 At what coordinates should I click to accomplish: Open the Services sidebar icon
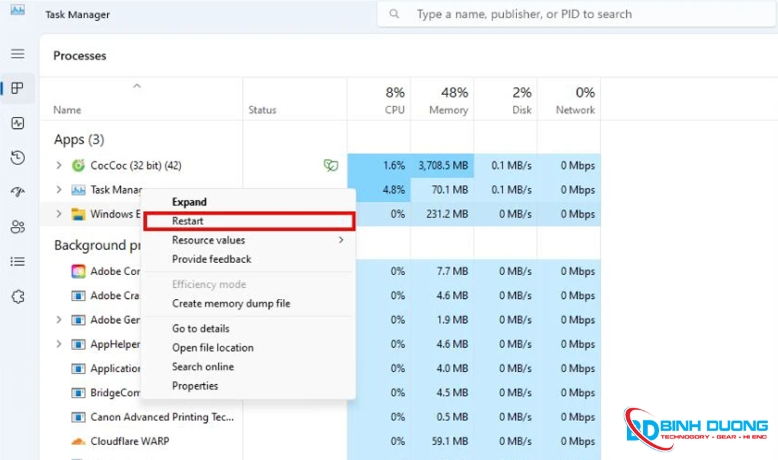click(18, 297)
